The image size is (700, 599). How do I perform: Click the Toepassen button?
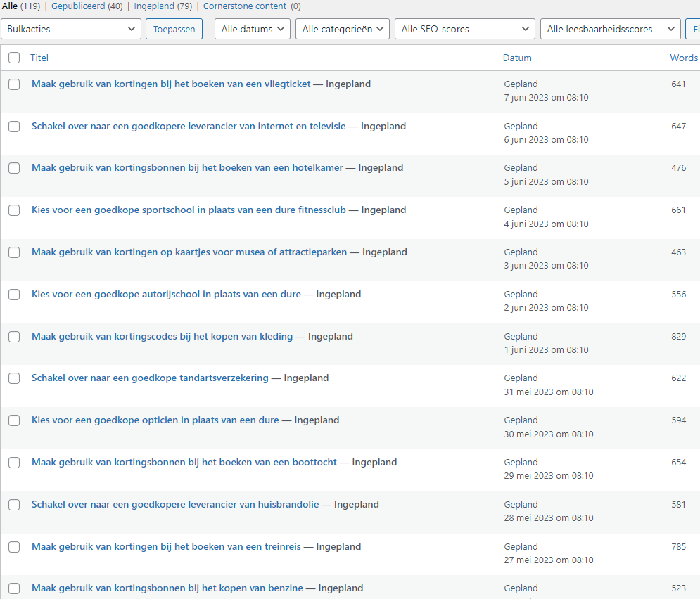tap(174, 29)
